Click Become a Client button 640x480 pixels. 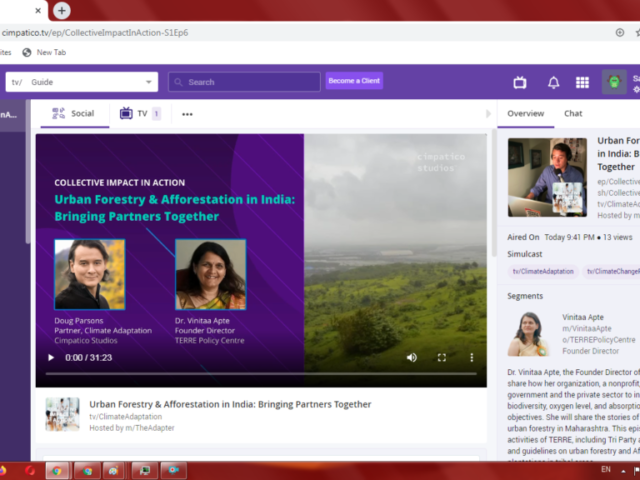[x=354, y=81]
